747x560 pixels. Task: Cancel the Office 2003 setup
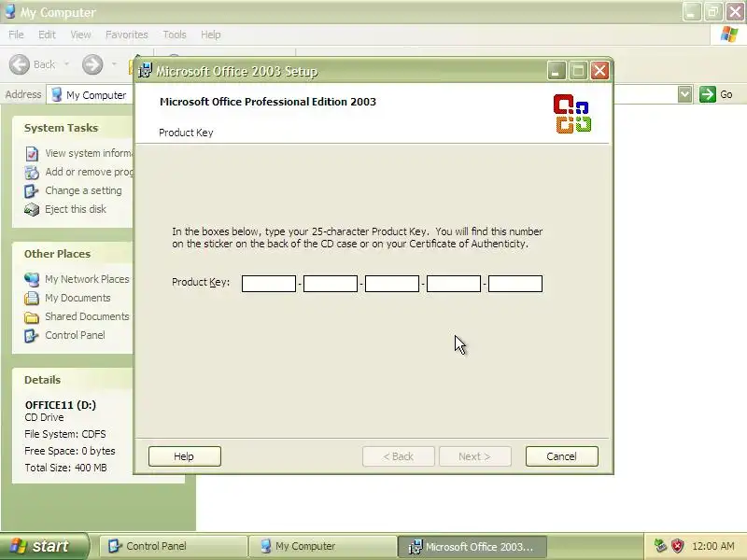[x=562, y=456]
